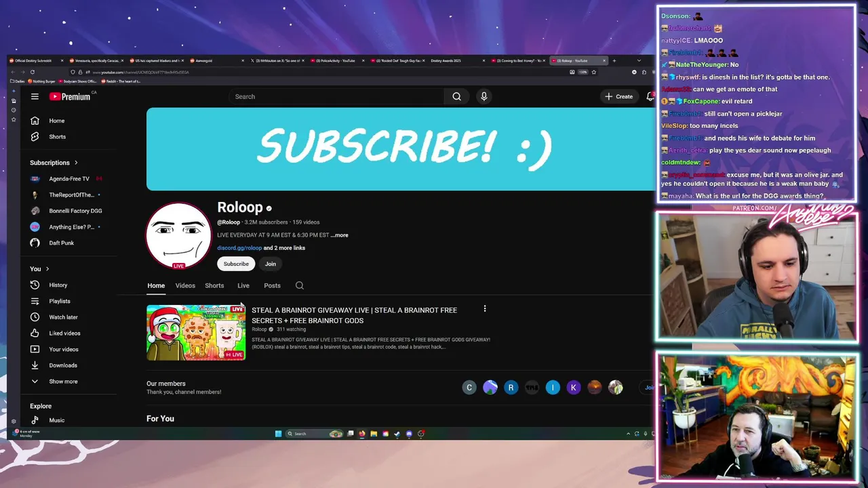Click the magnifier search button

click(x=456, y=96)
